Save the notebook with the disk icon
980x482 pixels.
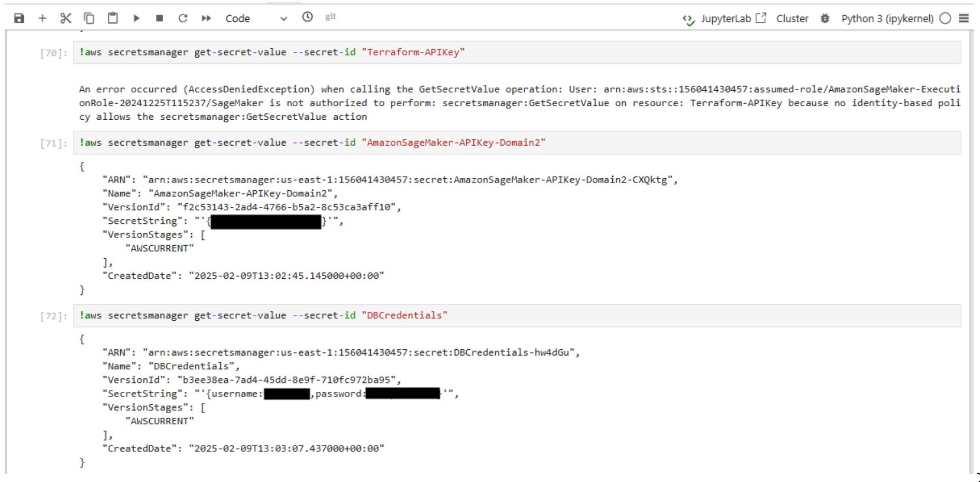click(19, 19)
